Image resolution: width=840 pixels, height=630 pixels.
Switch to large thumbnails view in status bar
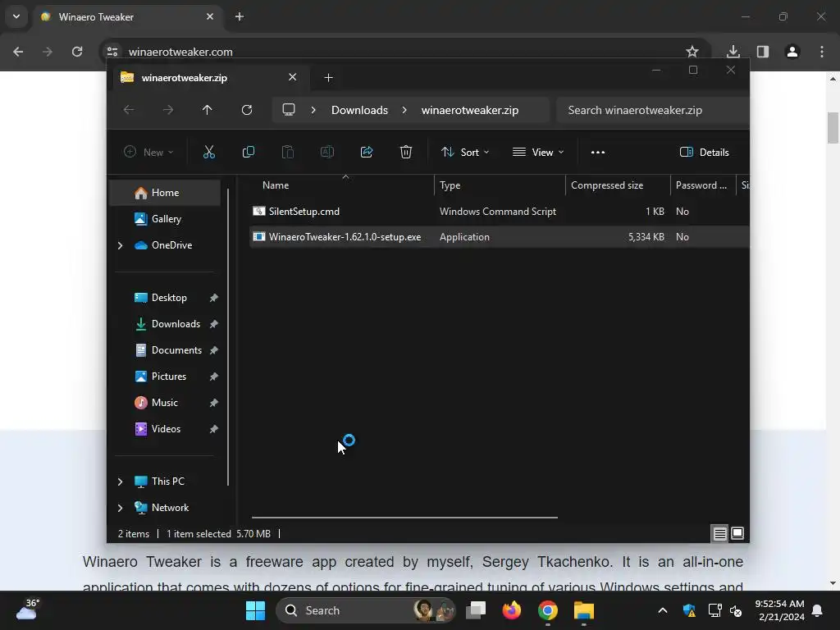[737, 533]
